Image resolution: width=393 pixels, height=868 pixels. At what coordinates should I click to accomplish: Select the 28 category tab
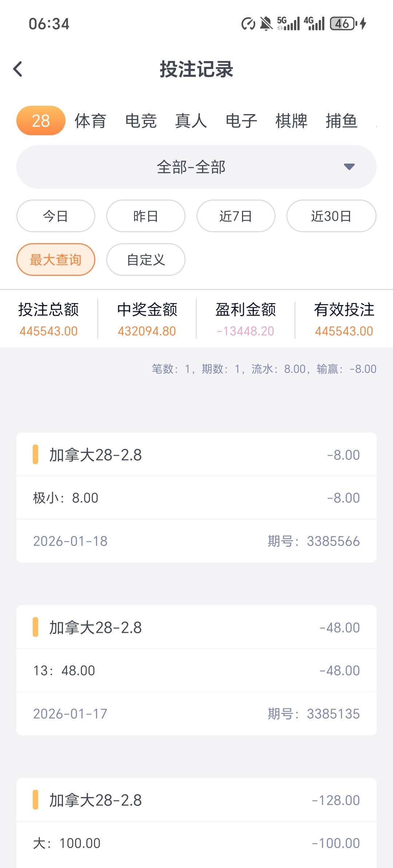tap(41, 121)
